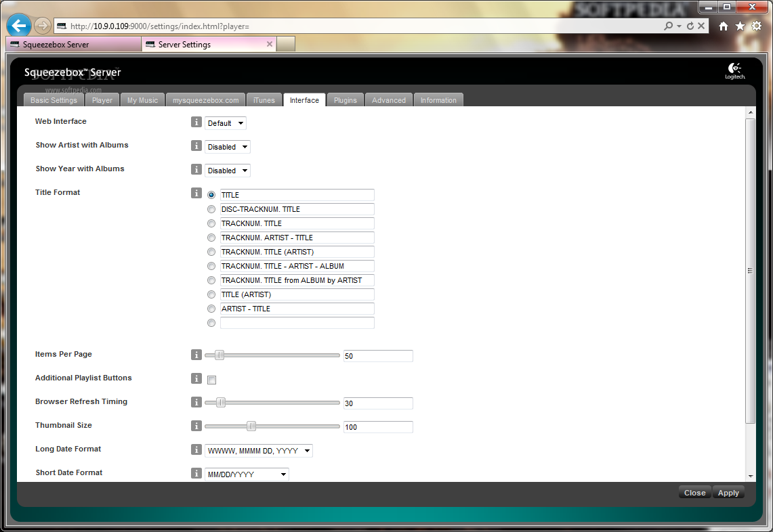Open the Information tab
Image resolution: width=773 pixels, height=532 pixels.
[x=438, y=100]
